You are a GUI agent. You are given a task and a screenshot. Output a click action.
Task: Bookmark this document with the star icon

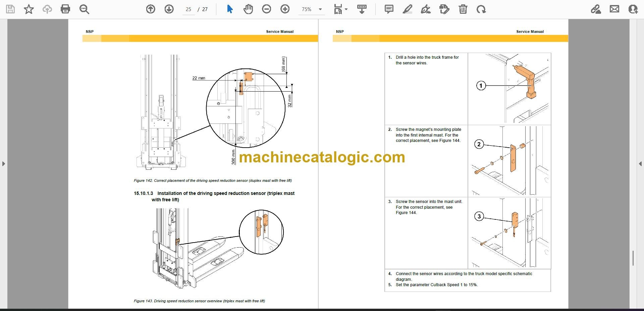point(29,9)
